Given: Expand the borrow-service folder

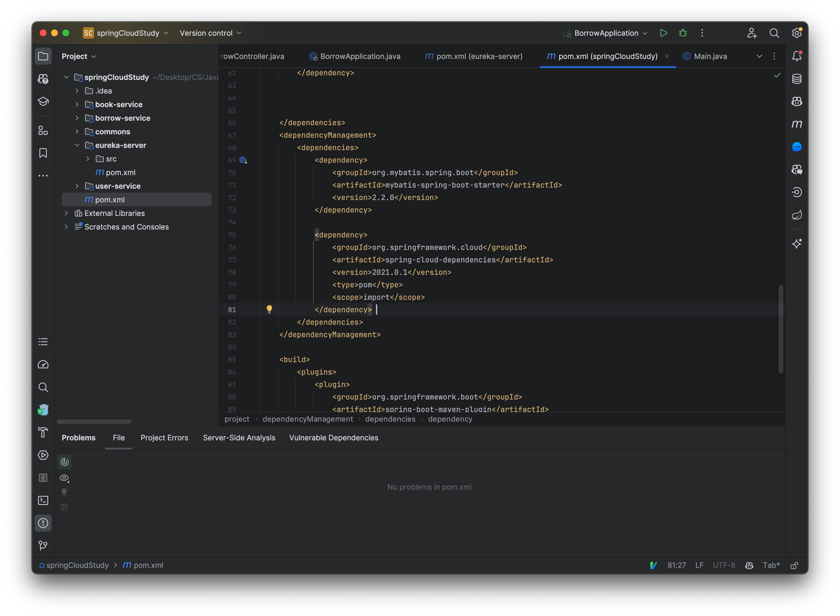Looking at the screenshot, I should [77, 118].
